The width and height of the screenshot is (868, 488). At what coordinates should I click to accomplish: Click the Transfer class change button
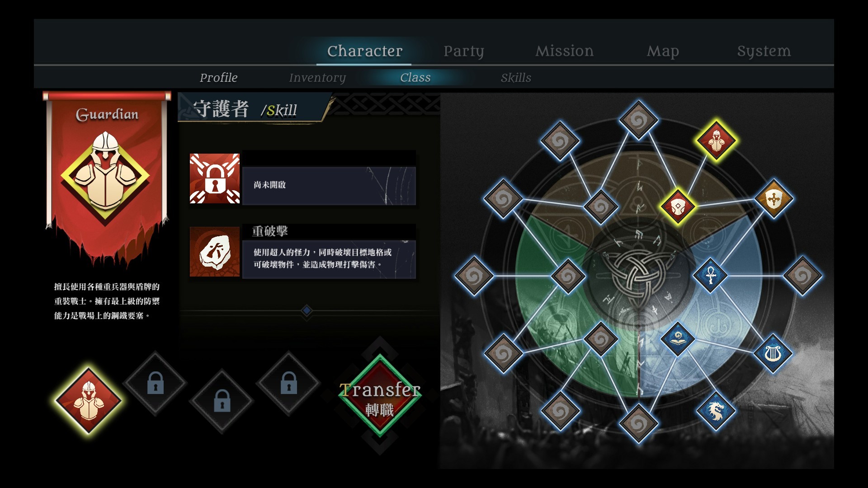coord(380,395)
